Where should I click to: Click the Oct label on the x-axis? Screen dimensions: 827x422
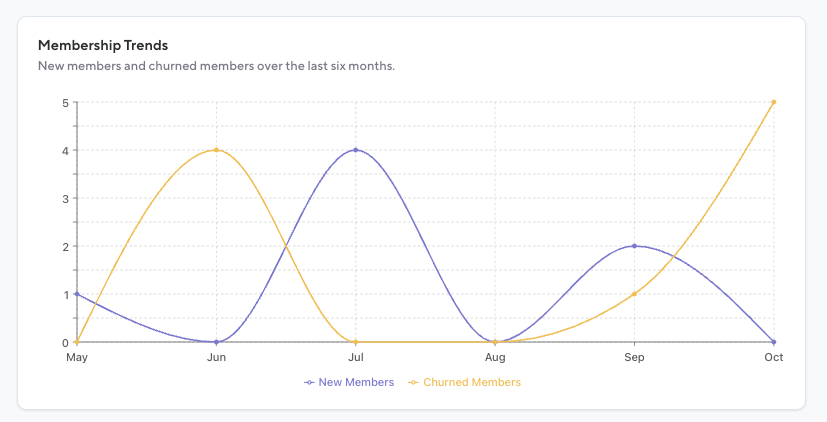(x=774, y=356)
